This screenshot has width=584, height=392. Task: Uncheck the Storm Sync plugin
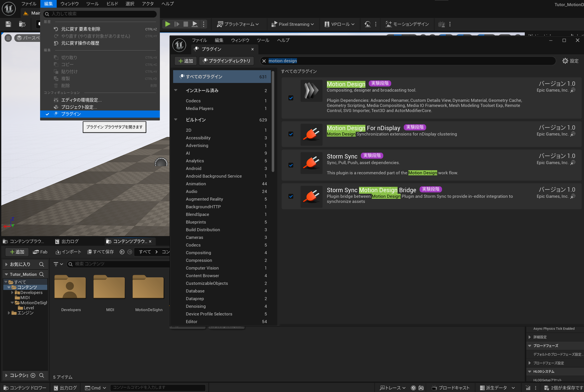(291, 165)
